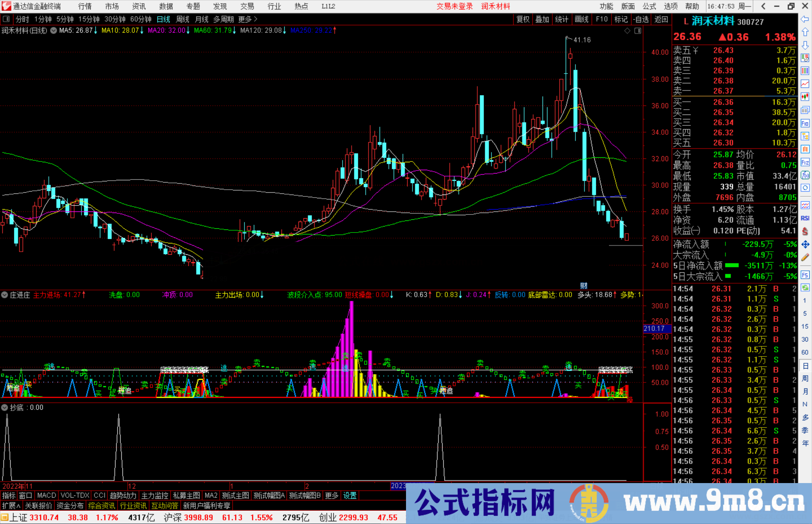Click the 画线 drawing toolbar button
Viewport: 812px width, 524px height.
coord(582,19)
